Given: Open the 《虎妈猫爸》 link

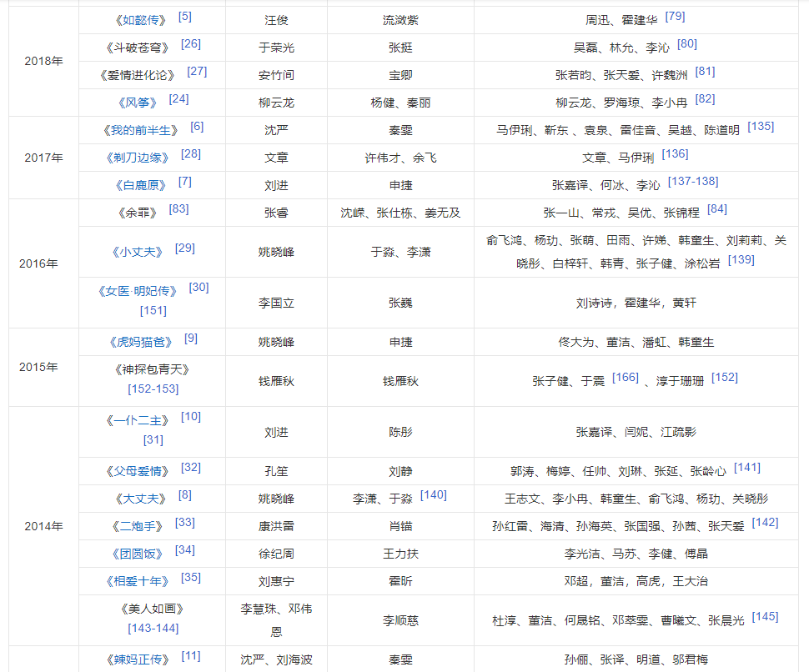Looking at the screenshot, I should coord(139,342).
